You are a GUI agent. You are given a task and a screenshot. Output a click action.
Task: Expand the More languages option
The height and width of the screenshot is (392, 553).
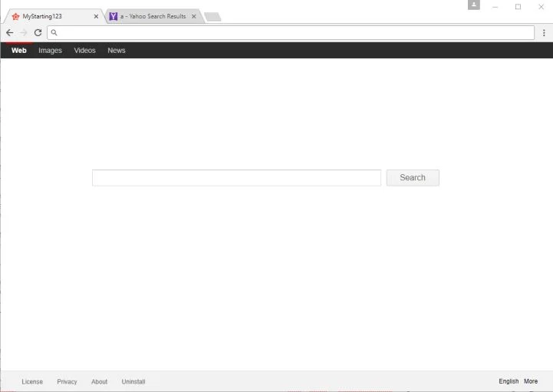[531, 381]
